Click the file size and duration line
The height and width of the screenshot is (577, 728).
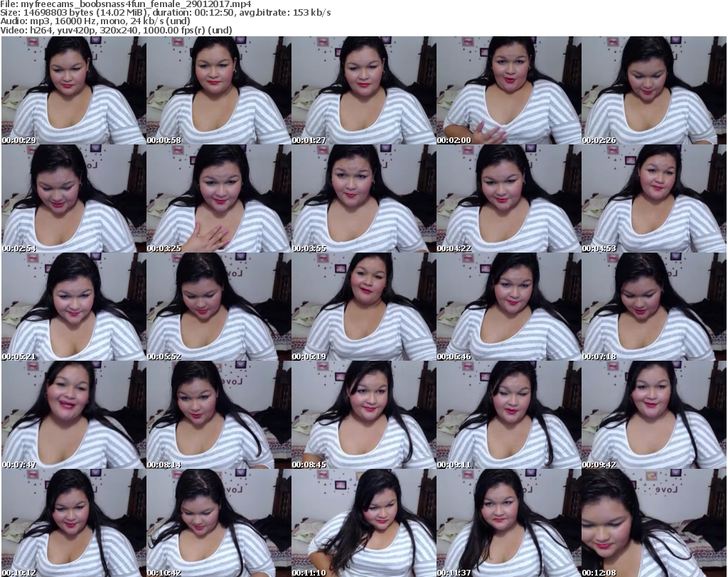click(x=165, y=13)
